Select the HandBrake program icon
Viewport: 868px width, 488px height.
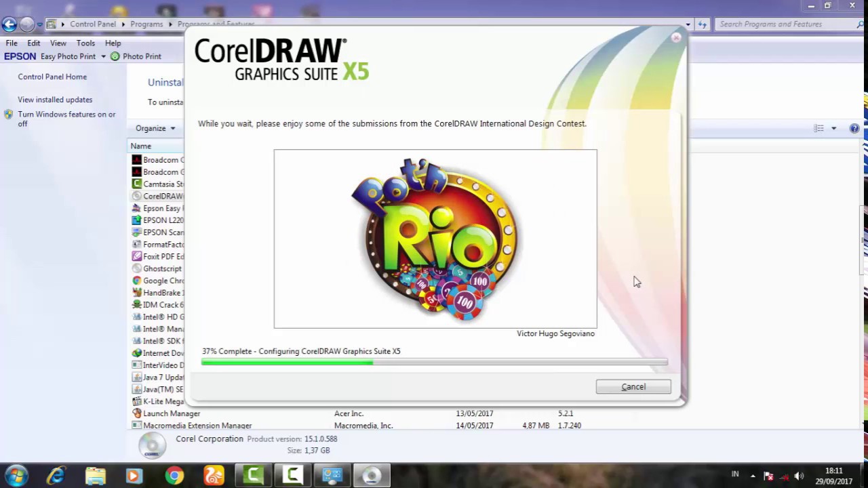coord(136,293)
